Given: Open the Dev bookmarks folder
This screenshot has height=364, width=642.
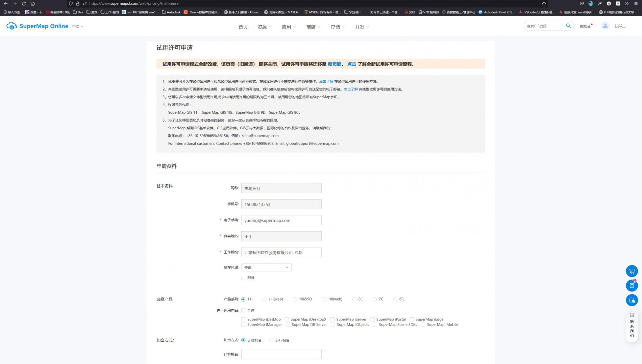Looking at the screenshot, I should [78, 12].
